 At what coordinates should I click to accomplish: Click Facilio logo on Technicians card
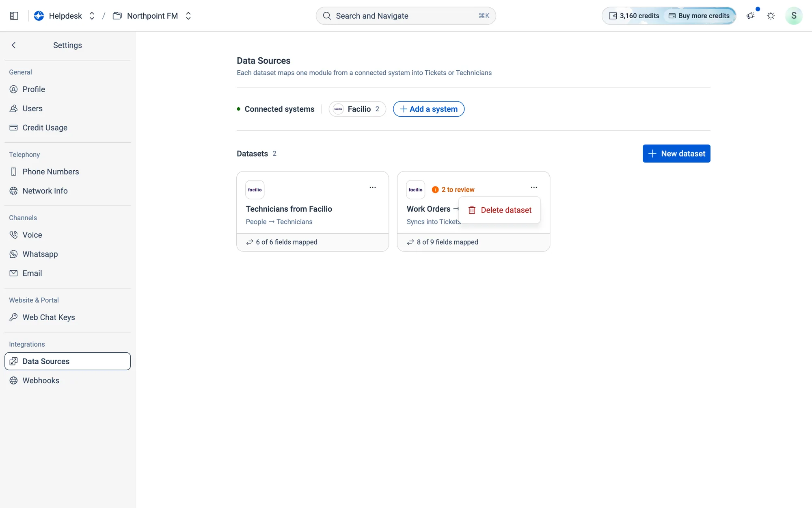(255, 190)
